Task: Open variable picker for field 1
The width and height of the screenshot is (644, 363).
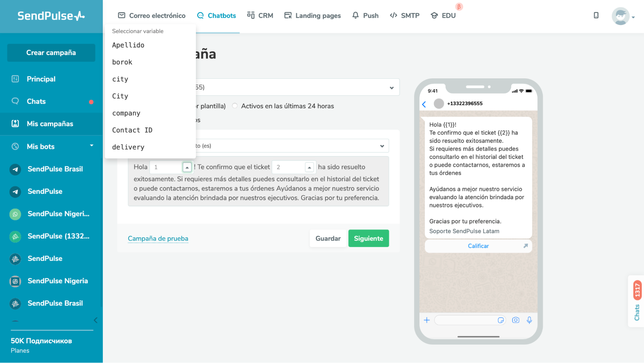Action: coord(187,167)
